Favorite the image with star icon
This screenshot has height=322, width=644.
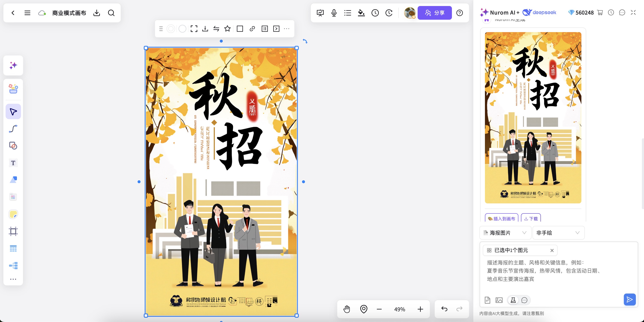[227, 29]
